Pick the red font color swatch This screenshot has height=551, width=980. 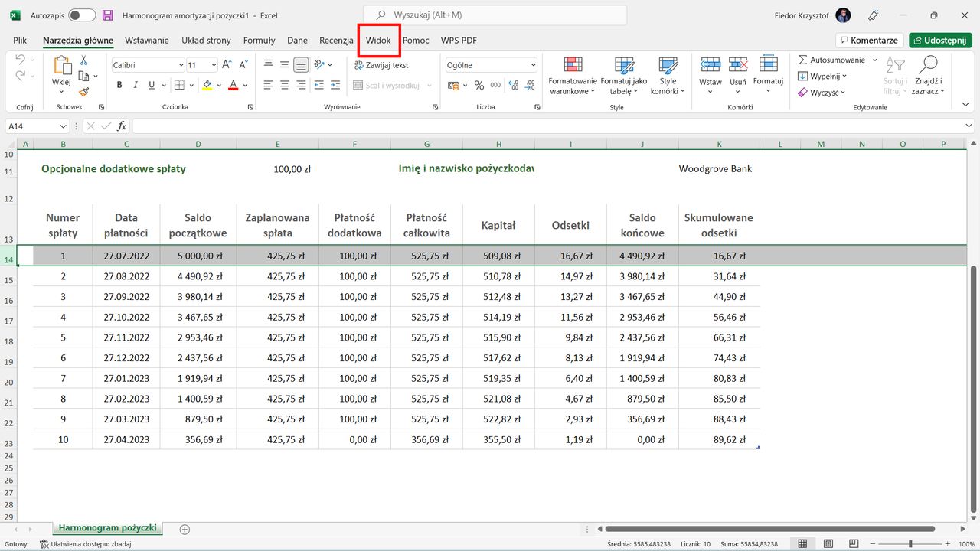point(231,85)
